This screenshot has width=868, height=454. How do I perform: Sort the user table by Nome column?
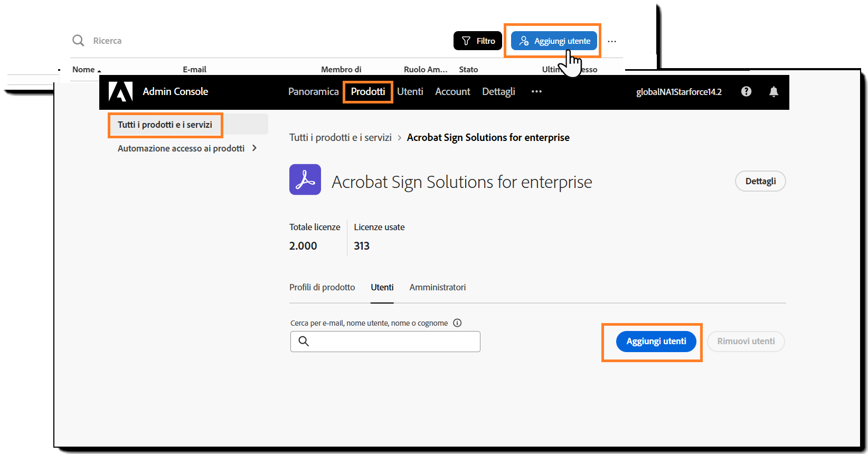pyautogui.click(x=86, y=70)
